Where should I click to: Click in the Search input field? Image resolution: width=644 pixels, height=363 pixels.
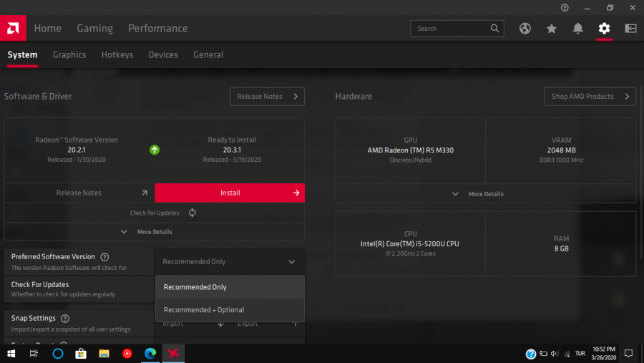451,29
